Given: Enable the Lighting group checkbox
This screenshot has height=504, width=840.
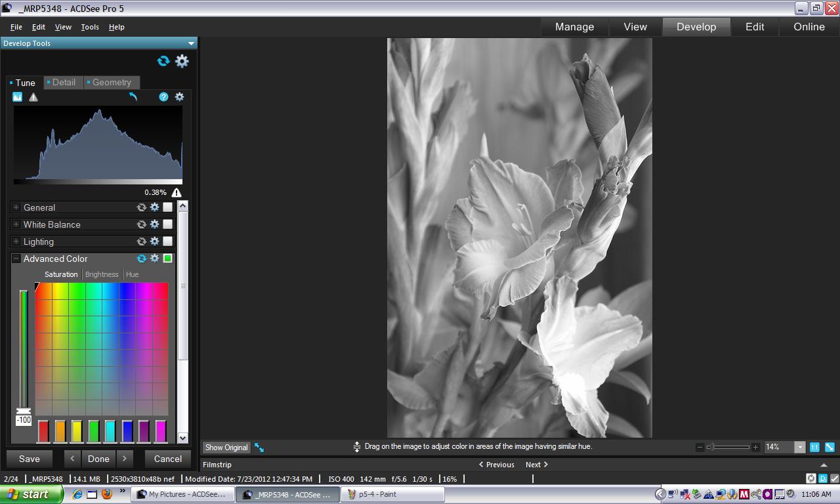Looking at the screenshot, I should coord(168,241).
